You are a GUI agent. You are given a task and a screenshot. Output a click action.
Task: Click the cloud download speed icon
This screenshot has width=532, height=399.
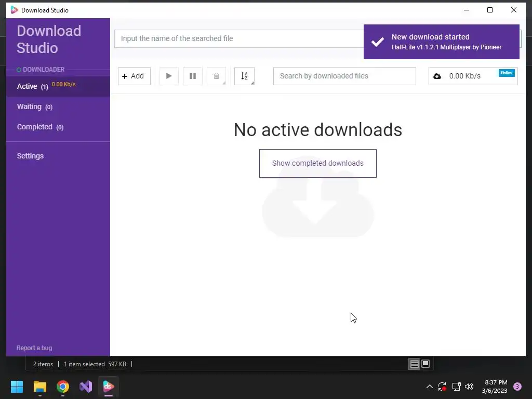coord(437,76)
